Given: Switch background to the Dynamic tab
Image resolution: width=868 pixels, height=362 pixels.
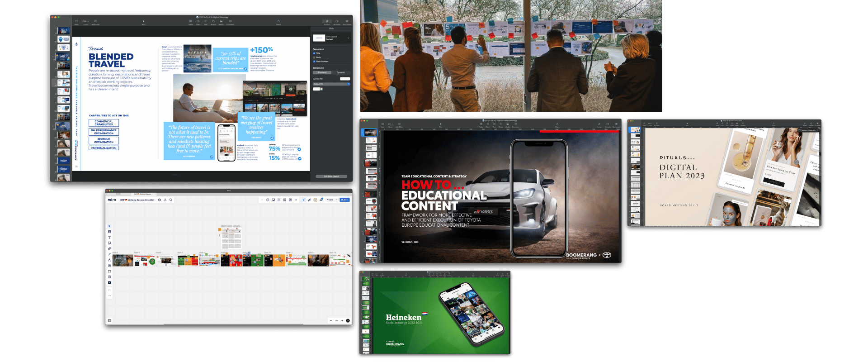Looking at the screenshot, I should click(x=341, y=72).
